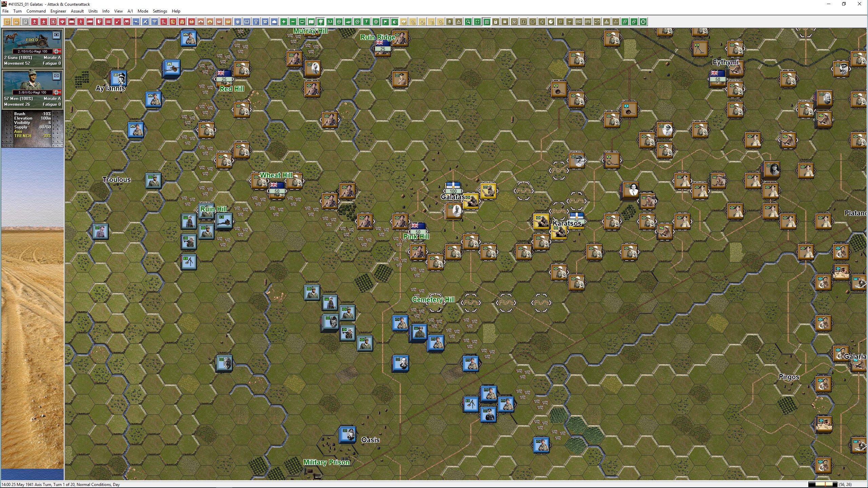Click the red downward arrow toolbar icon

tap(44, 22)
